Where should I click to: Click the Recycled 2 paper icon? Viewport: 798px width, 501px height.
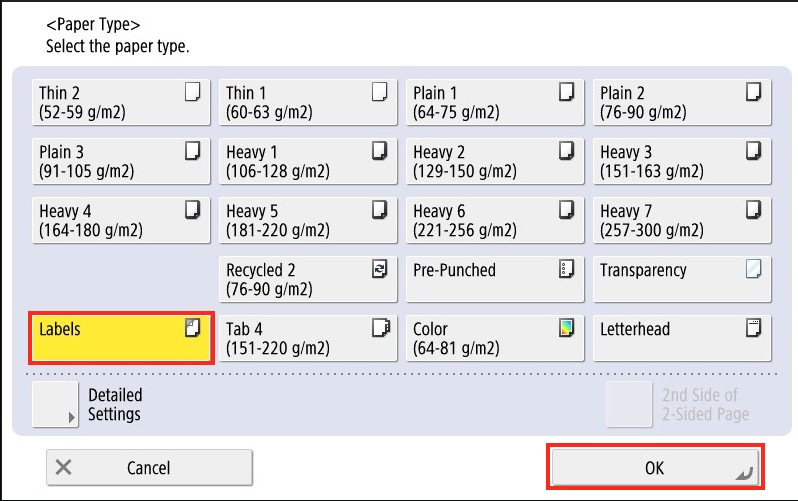point(379,268)
